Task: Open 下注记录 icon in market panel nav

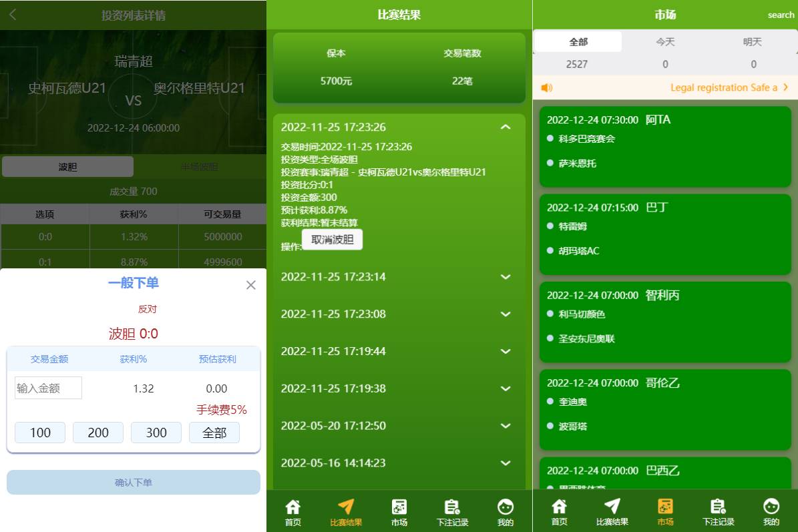Action: click(718, 513)
